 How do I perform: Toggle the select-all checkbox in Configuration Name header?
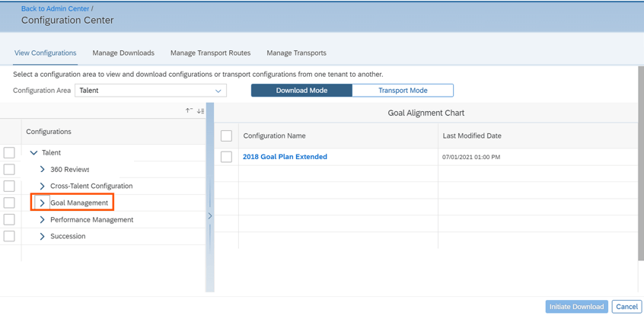pyautogui.click(x=226, y=136)
